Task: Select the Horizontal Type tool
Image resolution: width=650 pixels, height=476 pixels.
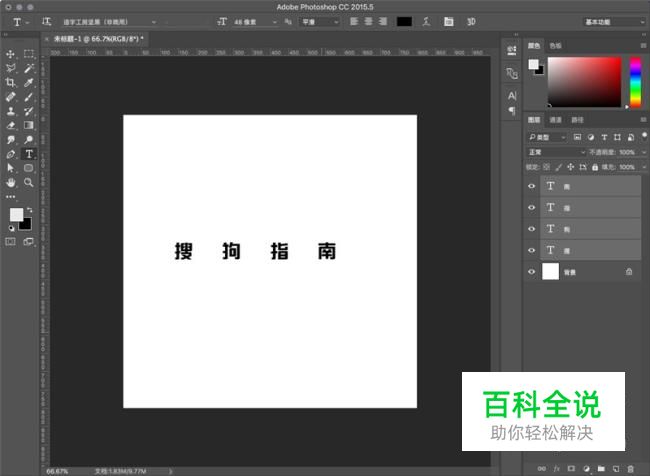Action: (x=29, y=155)
